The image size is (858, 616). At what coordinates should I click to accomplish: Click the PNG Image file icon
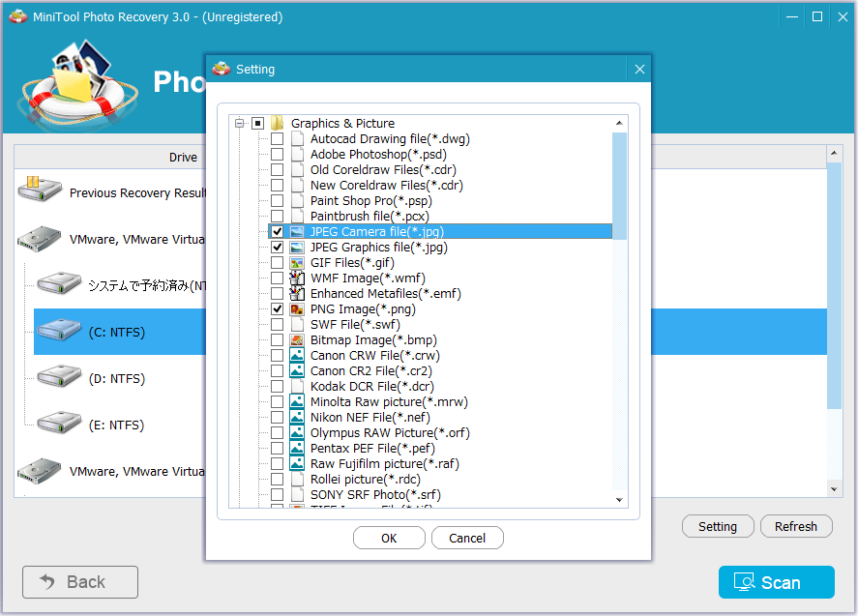coord(297,309)
